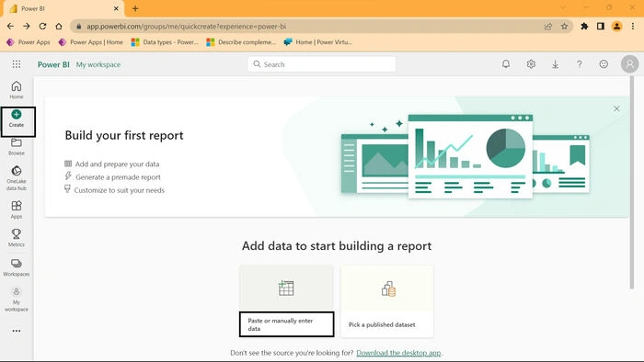Open Power BI settings gear
Image resolution: width=644 pixels, height=362 pixels.
(531, 64)
